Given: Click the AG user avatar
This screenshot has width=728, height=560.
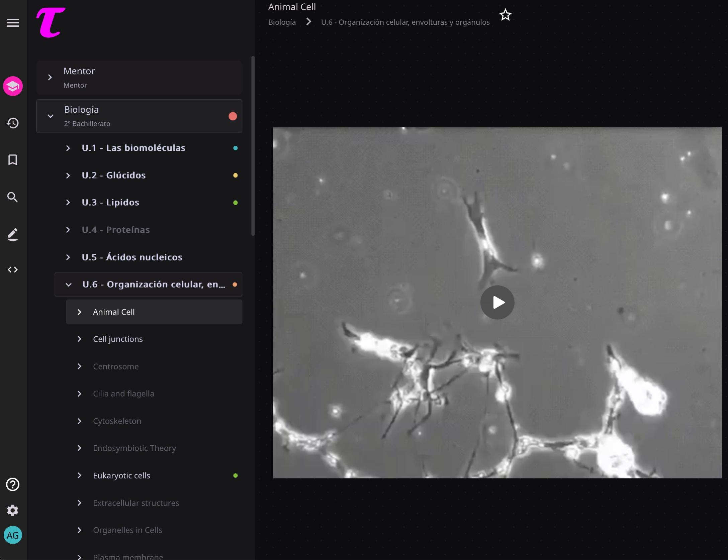Looking at the screenshot, I should (x=13, y=535).
